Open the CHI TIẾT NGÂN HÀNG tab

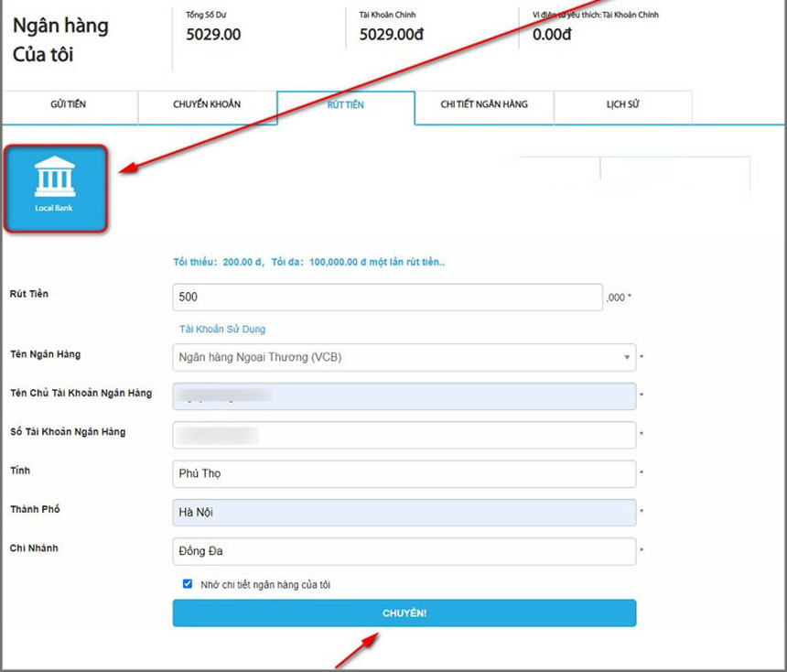click(483, 105)
